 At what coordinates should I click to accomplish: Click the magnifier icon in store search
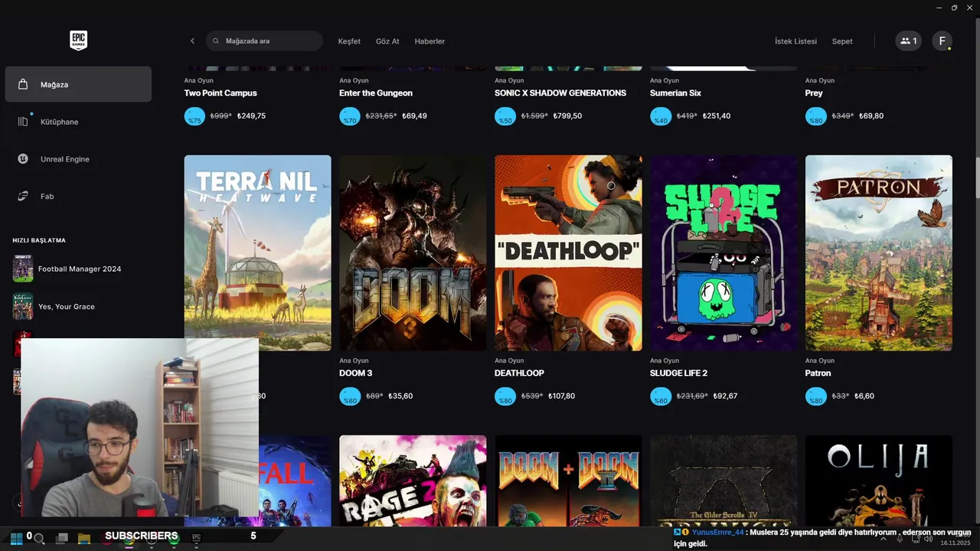click(216, 41)
